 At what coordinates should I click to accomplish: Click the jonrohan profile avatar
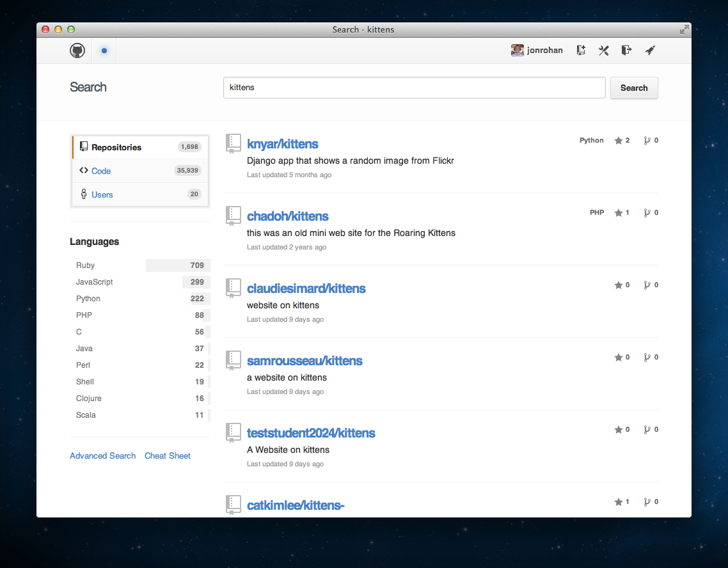click(x=517, y=51)
